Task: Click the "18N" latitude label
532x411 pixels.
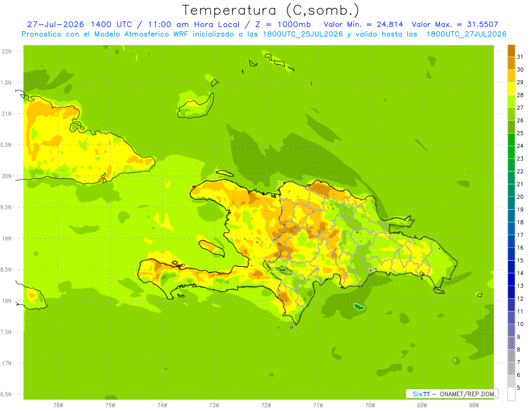Action: (x=8, y=301)
